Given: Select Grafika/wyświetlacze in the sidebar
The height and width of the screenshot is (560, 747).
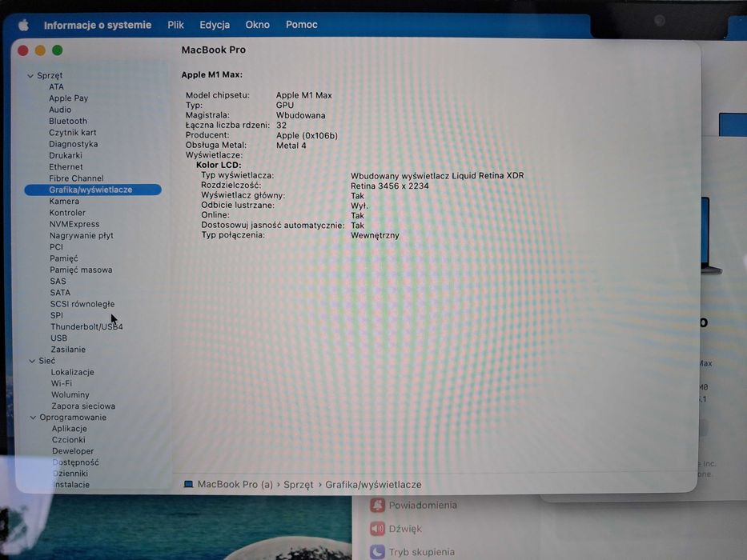Looking at the screenshot, I should 93,190.
